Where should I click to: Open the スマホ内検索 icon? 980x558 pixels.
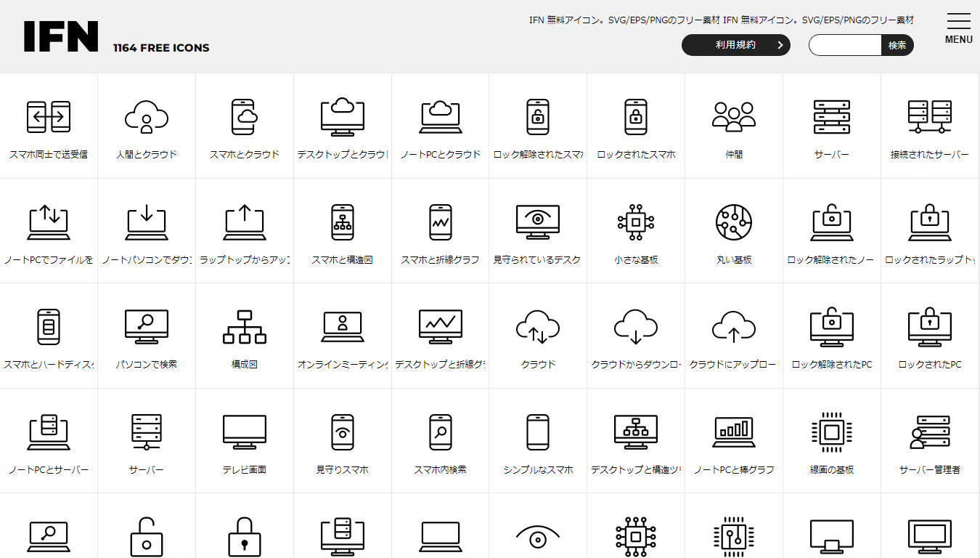[441, 432]
